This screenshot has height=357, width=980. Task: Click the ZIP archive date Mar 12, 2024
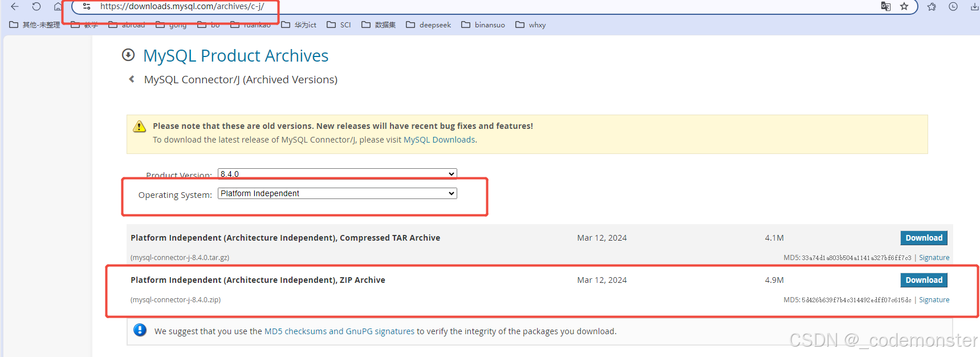602,280
